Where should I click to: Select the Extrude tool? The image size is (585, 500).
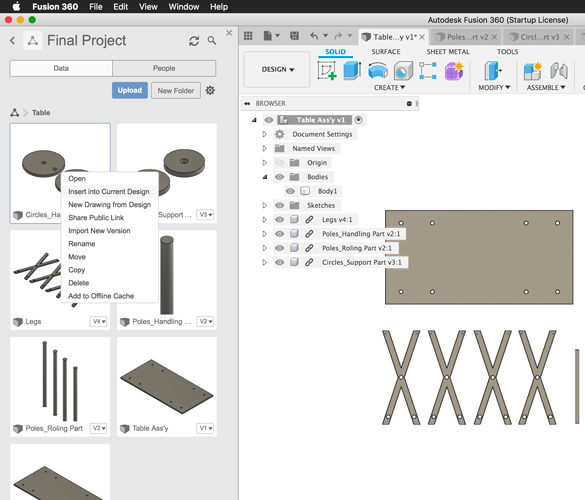(352, 71)
